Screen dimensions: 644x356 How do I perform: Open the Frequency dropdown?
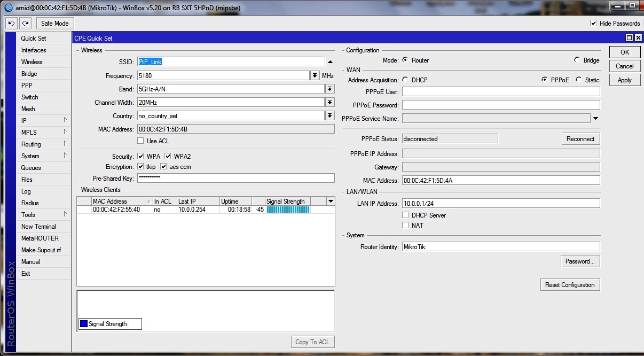pyautogui.click(x=315, y=76)
